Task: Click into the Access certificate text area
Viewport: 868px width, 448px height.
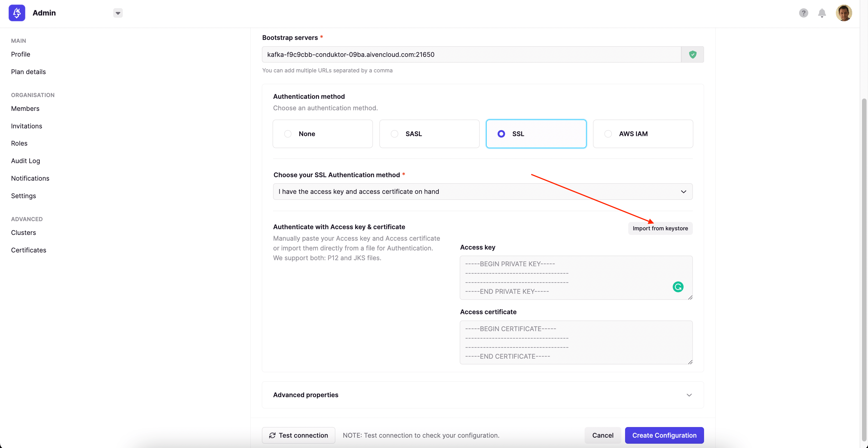Action: click(x=576, y=343)
